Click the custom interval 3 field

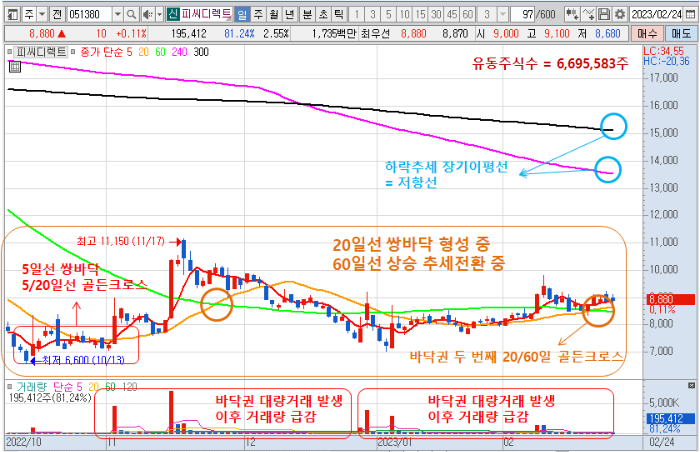pyautogui.click(x=487, y=15)
